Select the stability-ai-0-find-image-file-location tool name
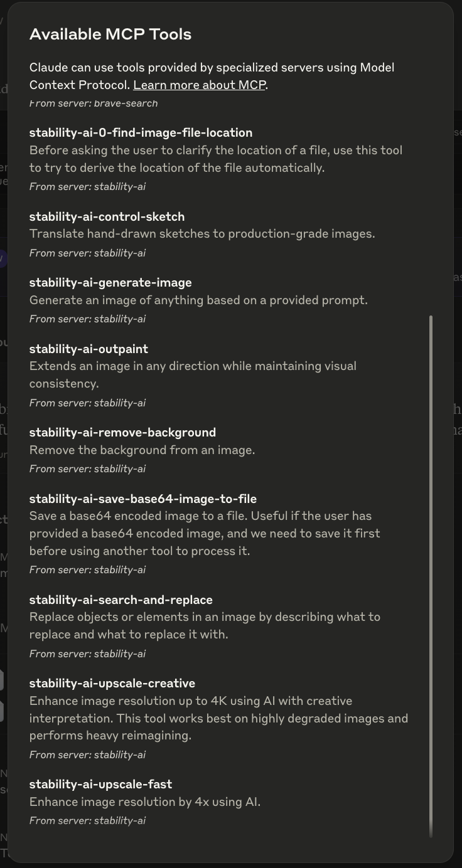The width and height of the screenshot is (462, 868). click(141, 132)
